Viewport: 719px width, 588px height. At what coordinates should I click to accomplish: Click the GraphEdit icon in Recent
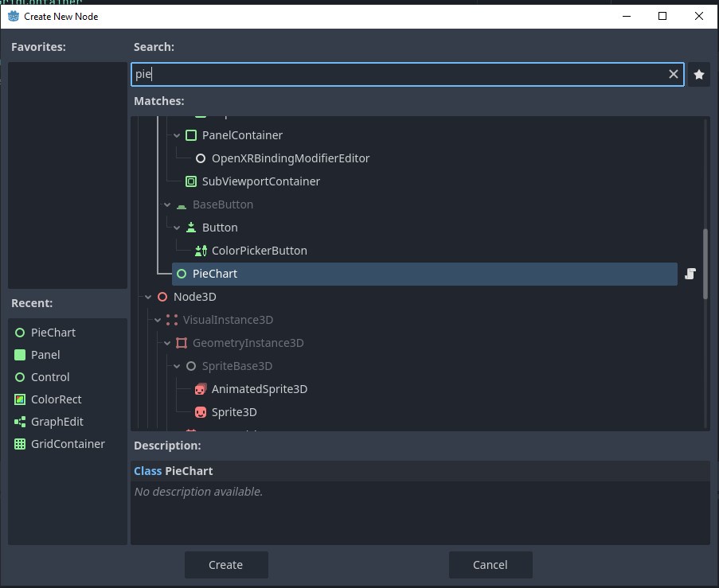pos(19,421)
